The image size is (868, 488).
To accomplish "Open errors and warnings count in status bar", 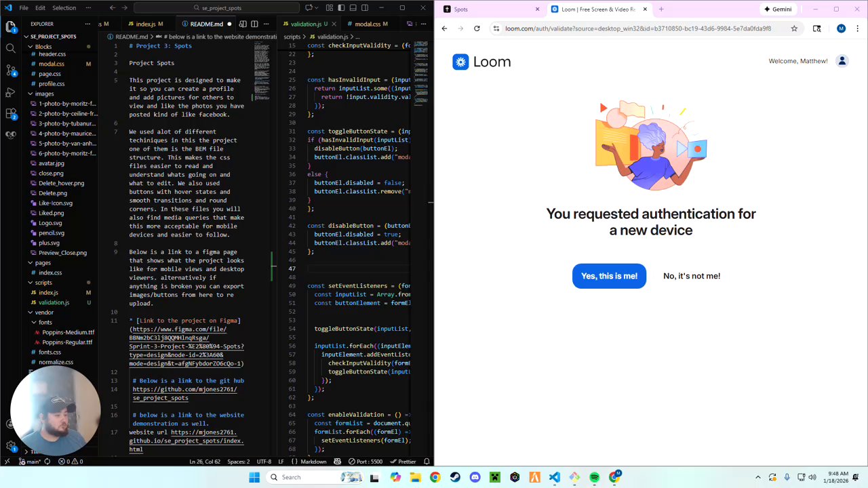I will pos(71,462).
